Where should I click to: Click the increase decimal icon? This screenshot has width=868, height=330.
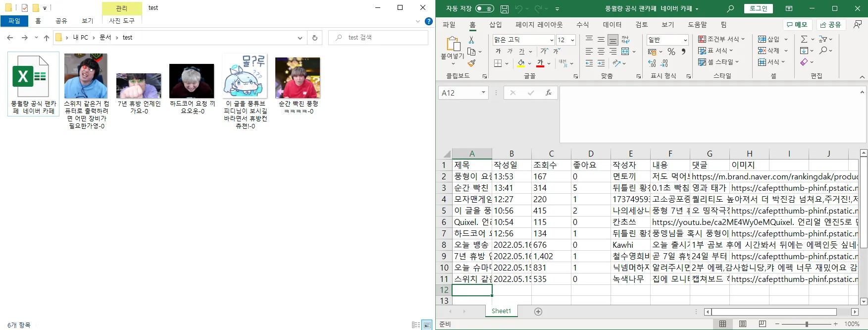click(x=652, y=63)
